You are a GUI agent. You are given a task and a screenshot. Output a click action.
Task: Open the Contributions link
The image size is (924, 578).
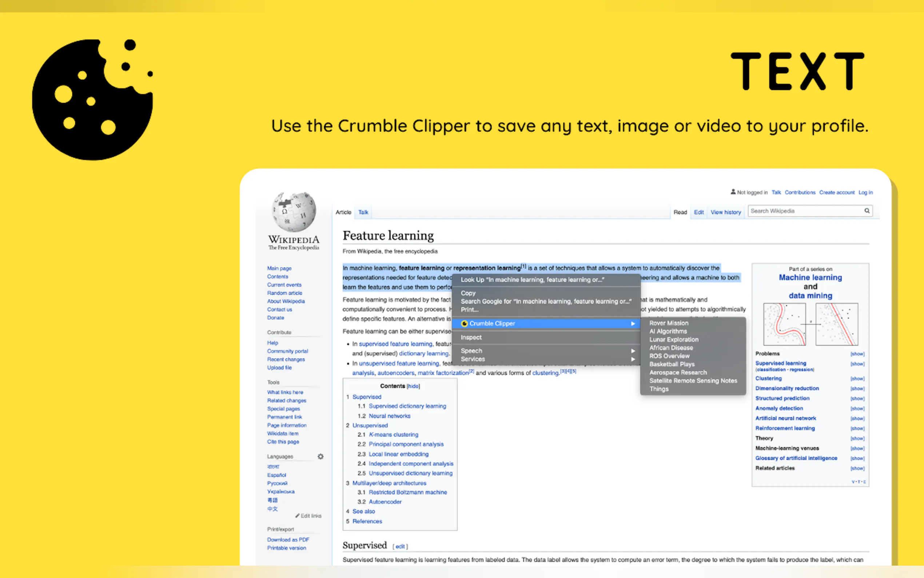[800, 192]
